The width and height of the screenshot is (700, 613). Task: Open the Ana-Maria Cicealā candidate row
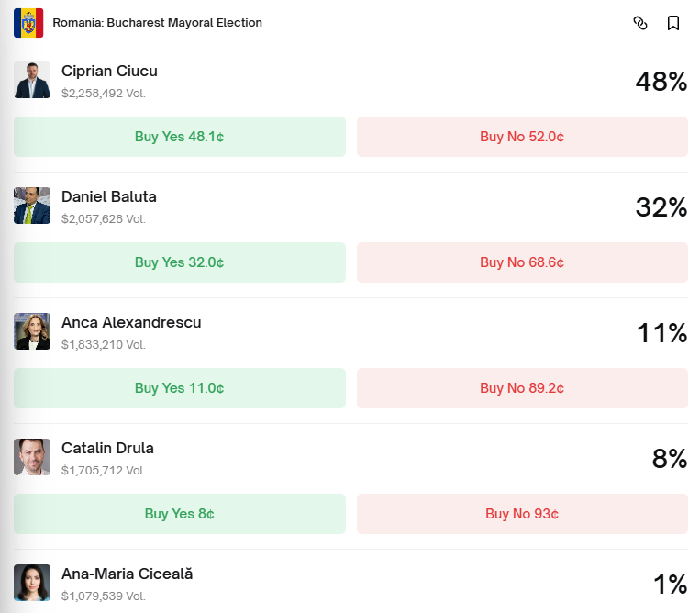[127, 574]
